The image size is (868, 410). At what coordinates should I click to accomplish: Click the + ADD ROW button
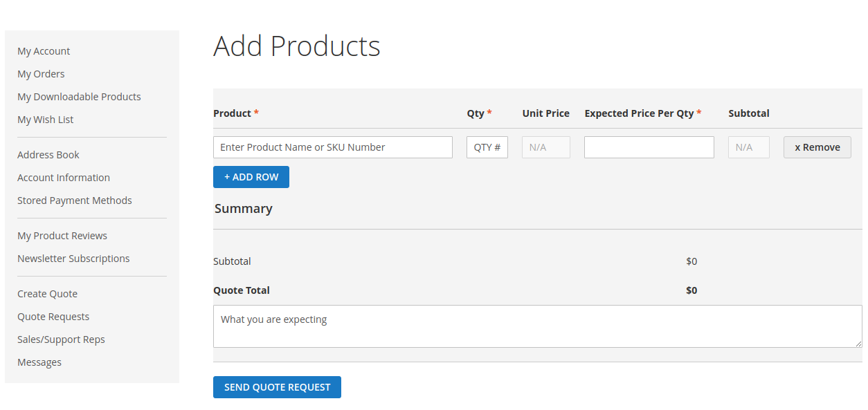[x=251, y=177]
